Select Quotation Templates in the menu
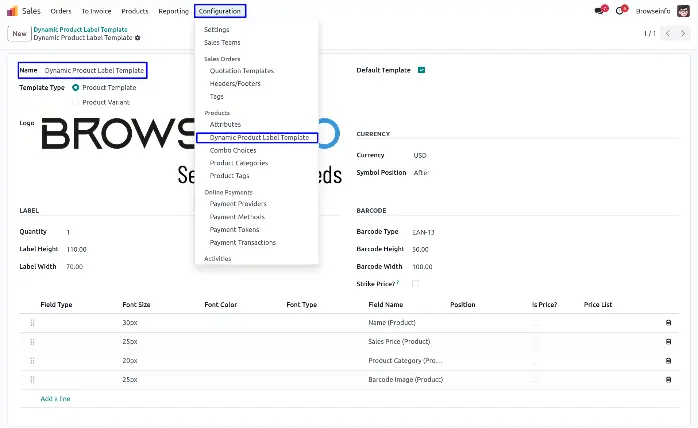 click(x=241, y=71)
